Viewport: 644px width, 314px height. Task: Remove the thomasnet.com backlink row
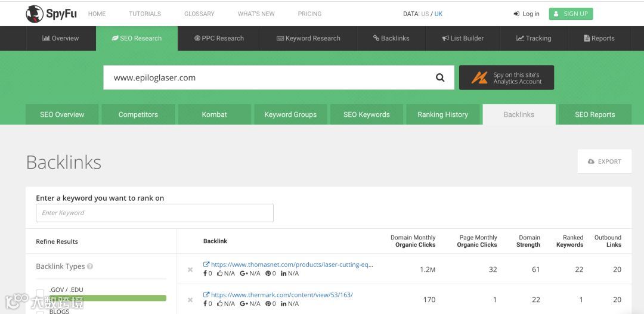pos(190,270)
